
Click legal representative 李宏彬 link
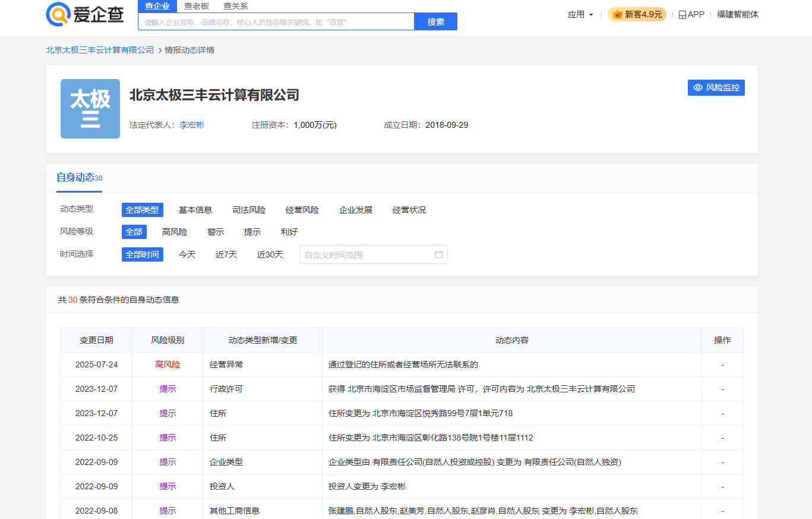[191, 125]
